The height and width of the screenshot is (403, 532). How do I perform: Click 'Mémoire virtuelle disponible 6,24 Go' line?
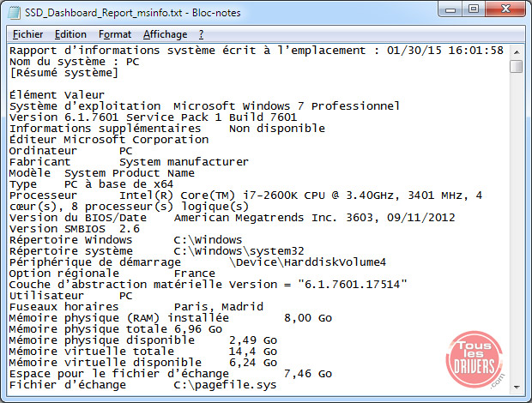143,363
